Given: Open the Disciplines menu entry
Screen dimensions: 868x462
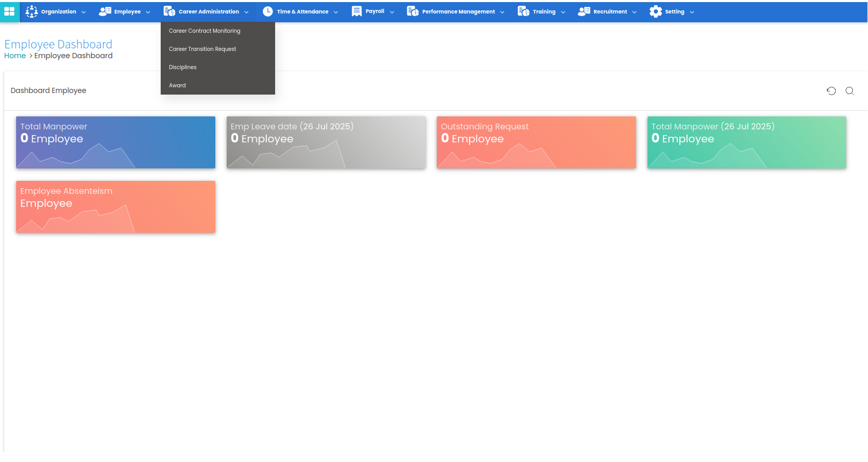Looking at the screenshot, I should (183, 68).
